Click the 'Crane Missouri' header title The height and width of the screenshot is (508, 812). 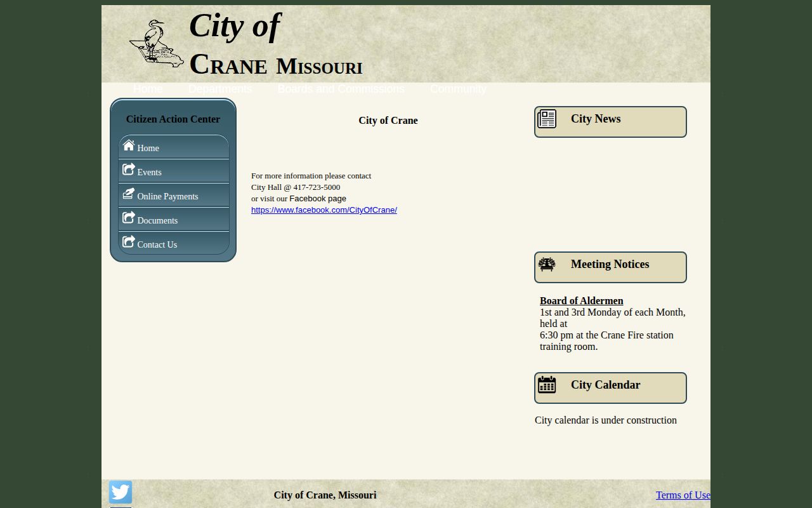click(x=276, y=65)
